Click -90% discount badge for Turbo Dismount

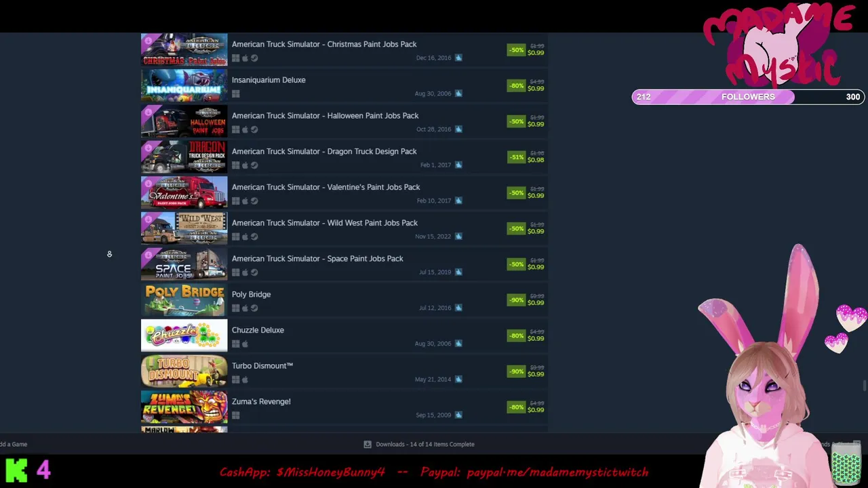[x=517, y=371]
